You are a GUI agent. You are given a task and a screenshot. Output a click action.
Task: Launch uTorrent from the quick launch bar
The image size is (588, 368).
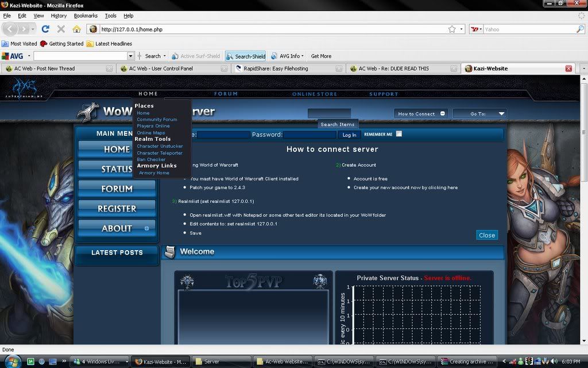(x=31, y=362)
